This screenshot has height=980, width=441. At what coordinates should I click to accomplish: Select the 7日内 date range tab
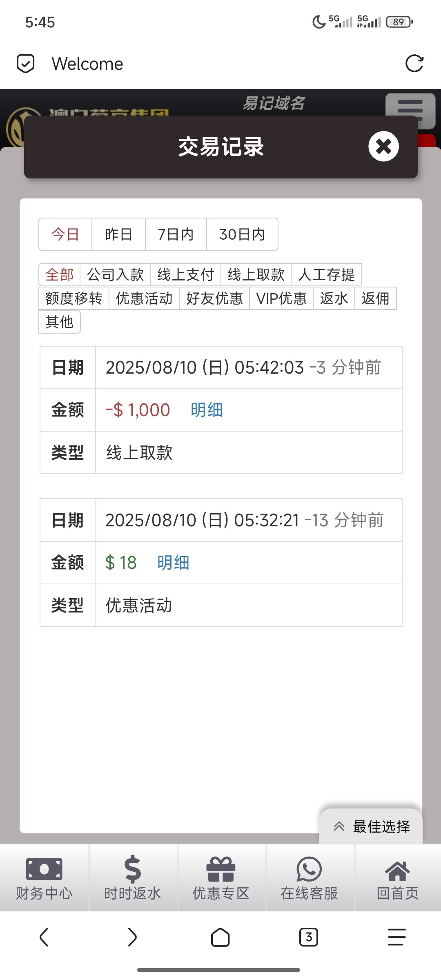point(176,234)
